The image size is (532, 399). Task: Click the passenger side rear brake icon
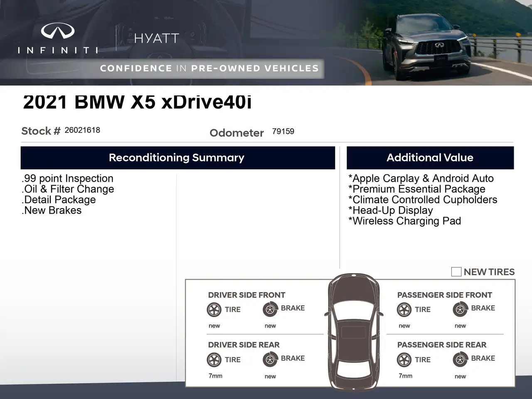pyautogui.click(x=460, y=360)
